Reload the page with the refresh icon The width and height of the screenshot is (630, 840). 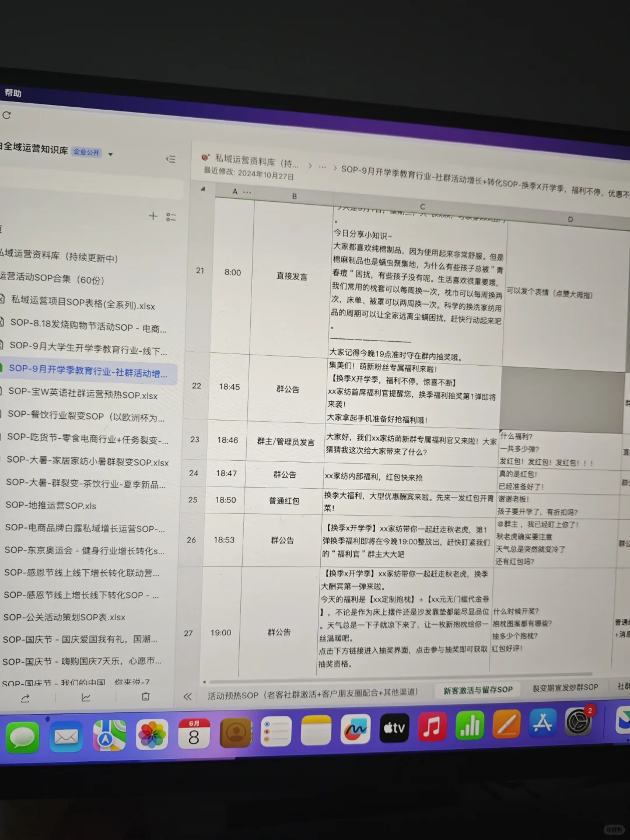click(6, 116)
